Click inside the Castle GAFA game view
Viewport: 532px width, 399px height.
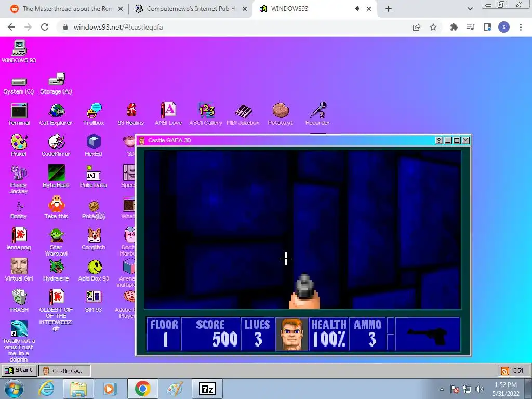(x=303, y=229)
